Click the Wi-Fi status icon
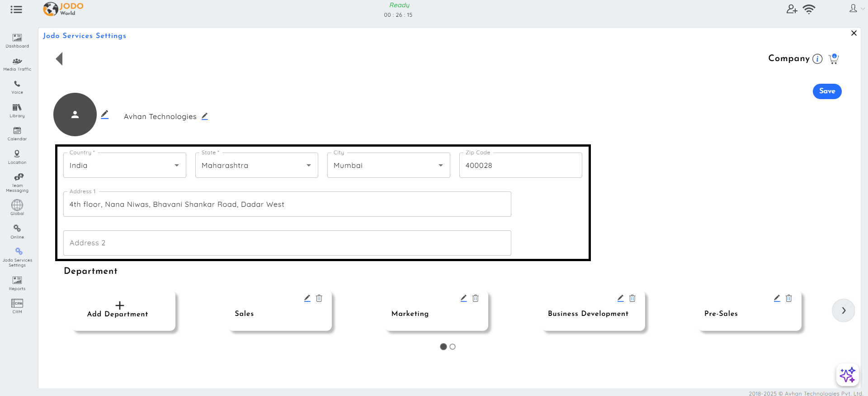868x396 pixels. pos(809,9)
